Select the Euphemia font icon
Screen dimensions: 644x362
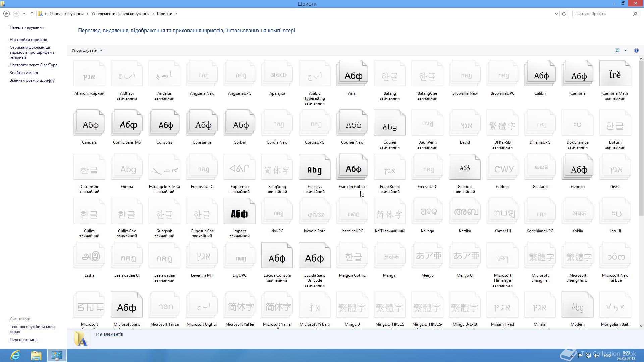[239, 167]
